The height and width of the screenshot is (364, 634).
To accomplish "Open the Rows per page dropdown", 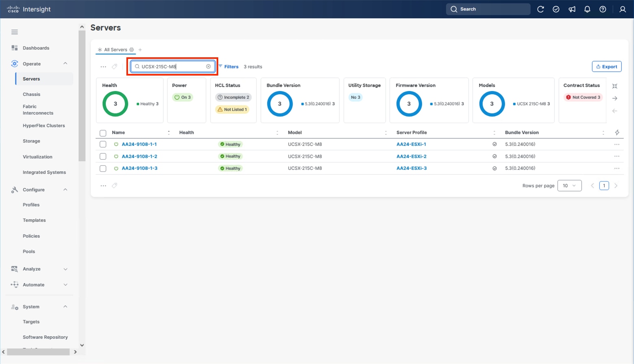I will tap(569, 186).
